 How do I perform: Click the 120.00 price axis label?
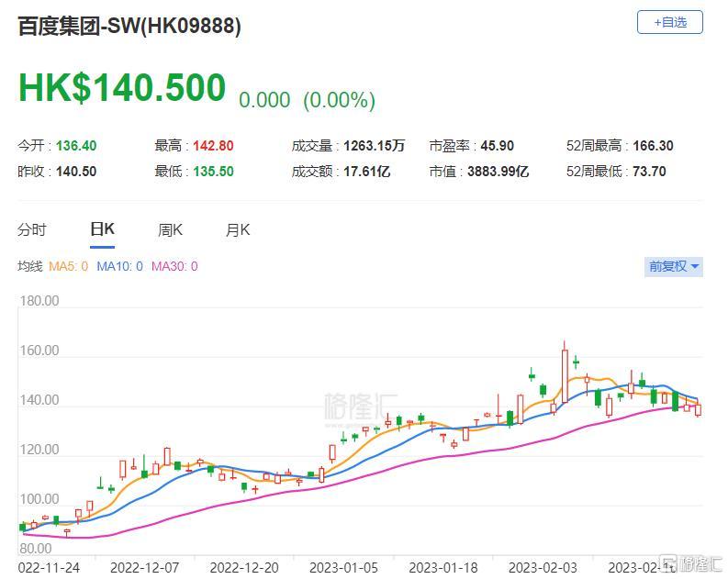pos(39,450)
